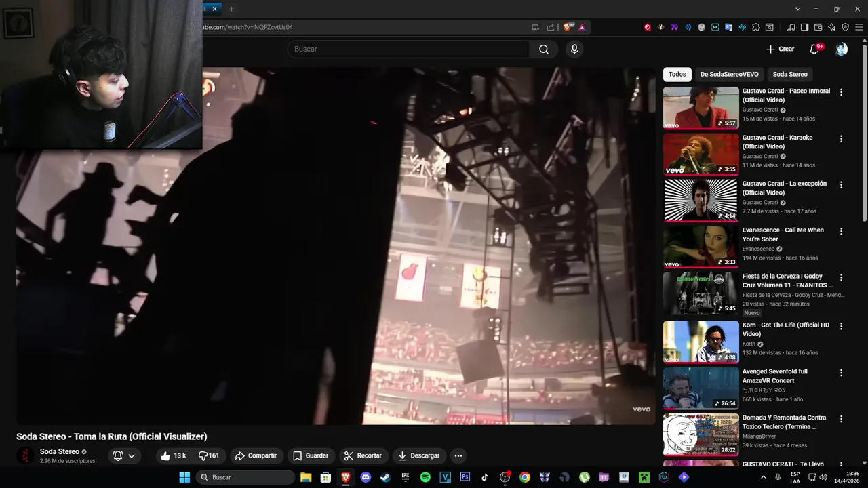Image resolution: width=868 pixels, height=488 pixels.
Task: Open Spotify from the taskbar
Action: tap(425, 477)
